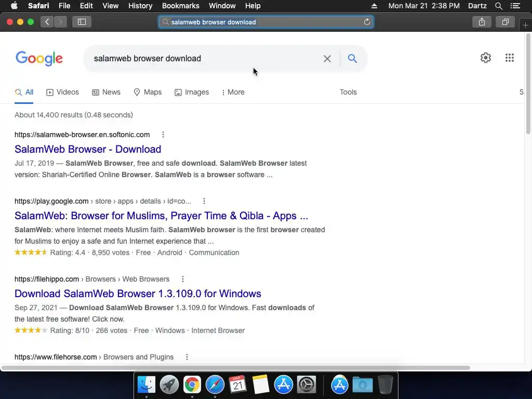Add a new Safari tab
This screenshot has height=399, width=532.
[x=526, y=25]
